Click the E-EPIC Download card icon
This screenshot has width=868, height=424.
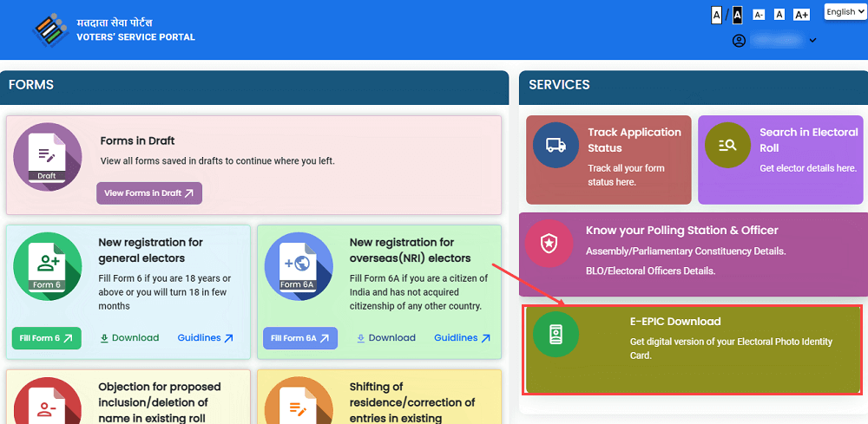coord(556,335)
